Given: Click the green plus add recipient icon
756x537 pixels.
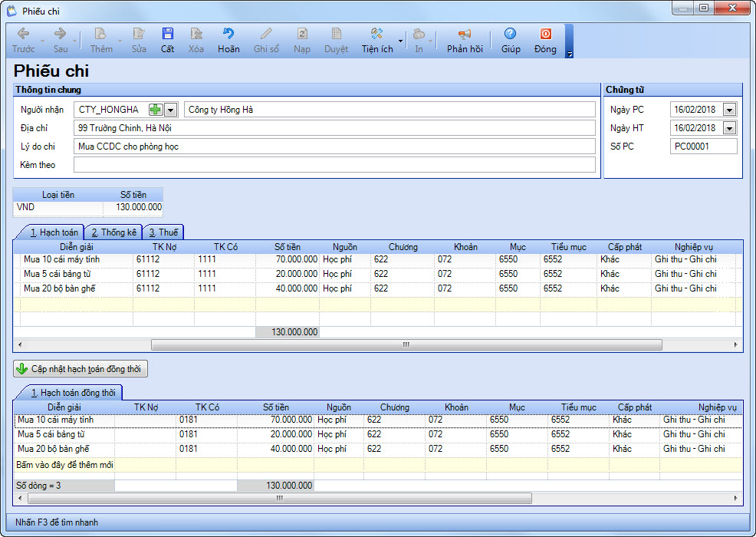Looking at the screenshot, I should pyautogui.click(x=155, y=110).
